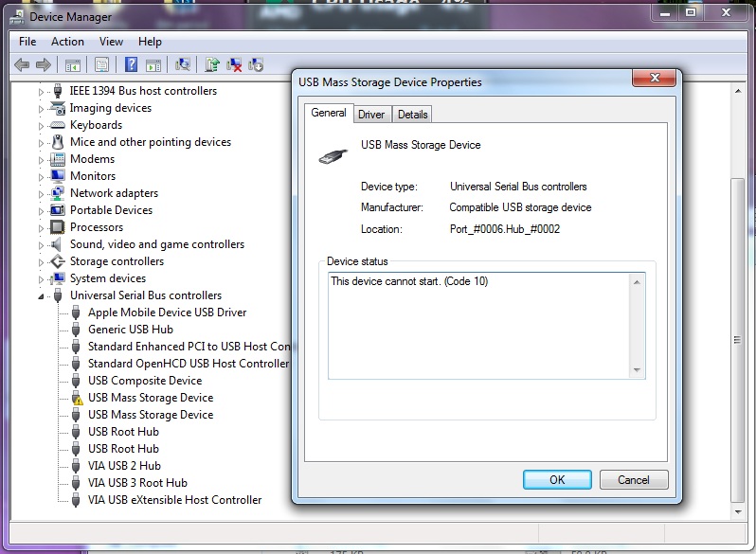Viewport: 756px width, 554px height.
Task: Click the Uninstall device toolbar icon
Action: [233, 64]
